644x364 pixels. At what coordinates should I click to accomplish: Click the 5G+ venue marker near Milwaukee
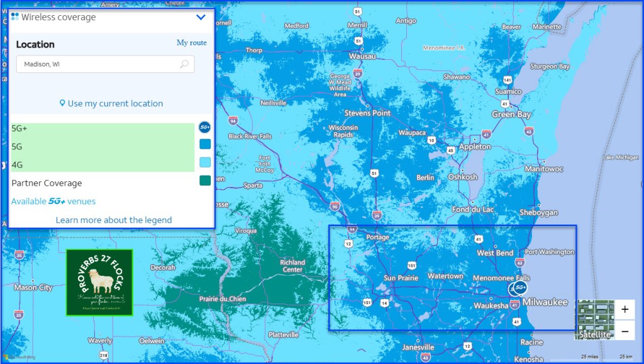pos(519,288)
